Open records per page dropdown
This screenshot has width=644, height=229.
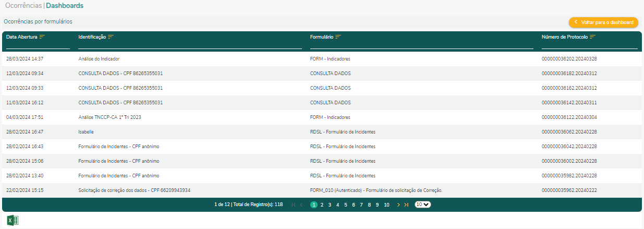(423, 205)
